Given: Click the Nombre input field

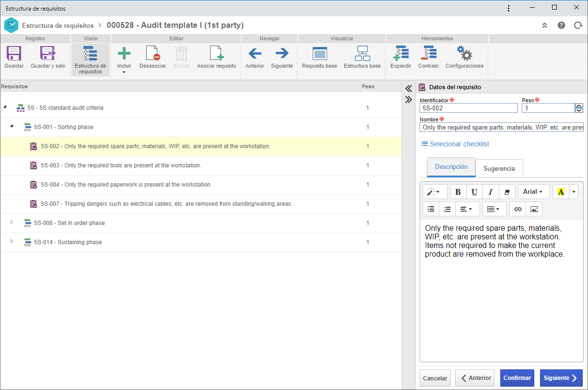Looking at the screenshot, I should point(502,127).
